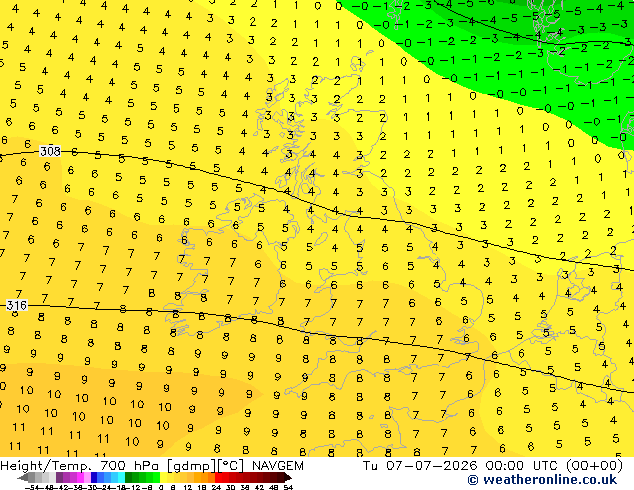Click the grey left arrow of the color scale
This screenshot has height=490, width=634.
(x=23, y=477)
